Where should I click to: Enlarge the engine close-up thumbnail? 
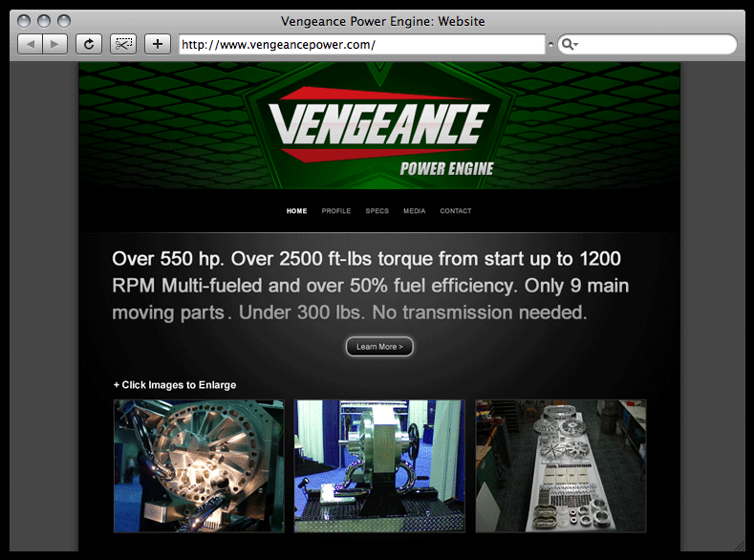(199, 465)
